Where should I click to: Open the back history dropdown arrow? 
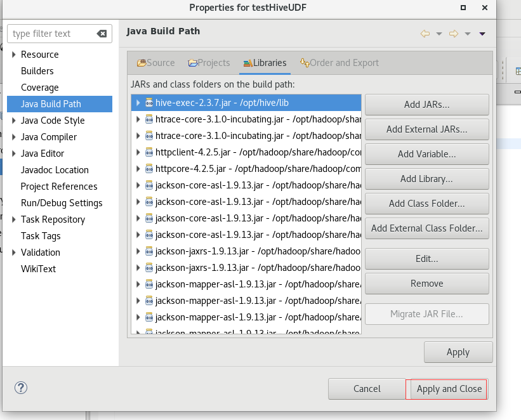click(439, 34)
